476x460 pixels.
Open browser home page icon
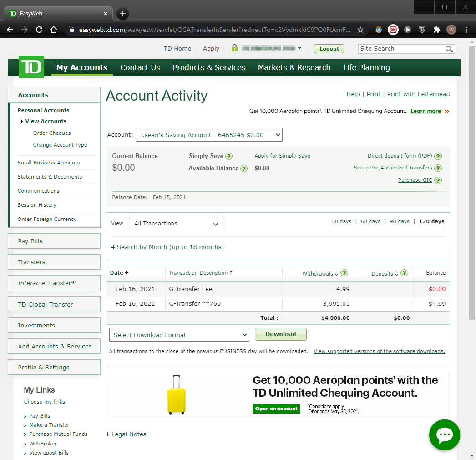pos(54,30)
